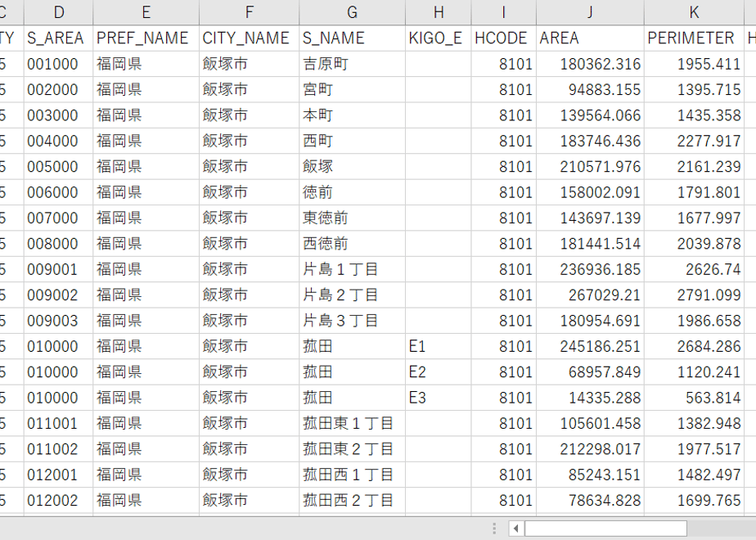Select cell containing 本町
This screenshot has width=756, height=540.
point(353,115)
